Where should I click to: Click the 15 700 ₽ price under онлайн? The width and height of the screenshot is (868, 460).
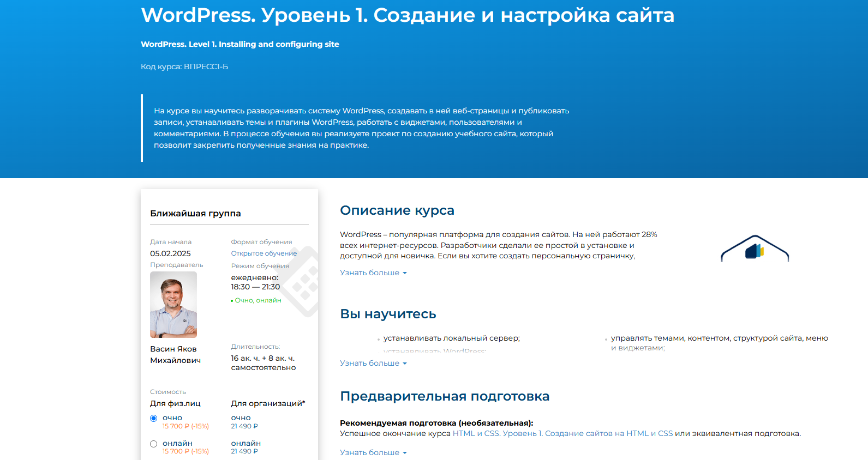click(185, 451)
